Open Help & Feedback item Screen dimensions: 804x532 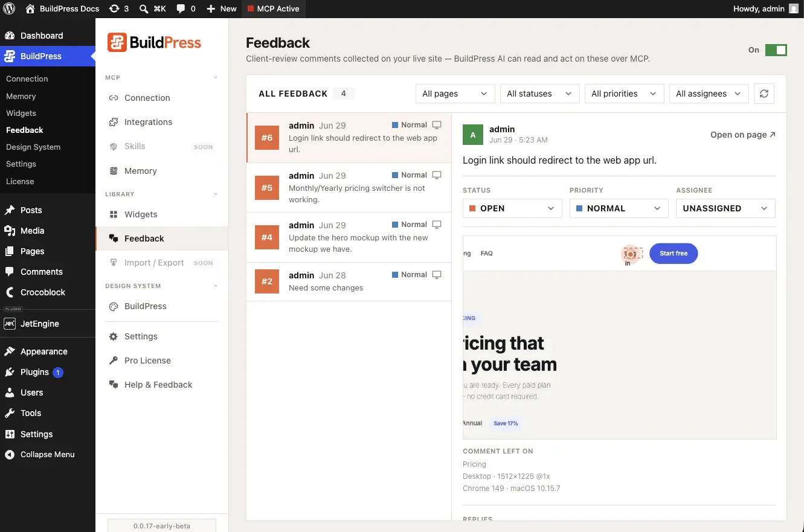point(162,385)
